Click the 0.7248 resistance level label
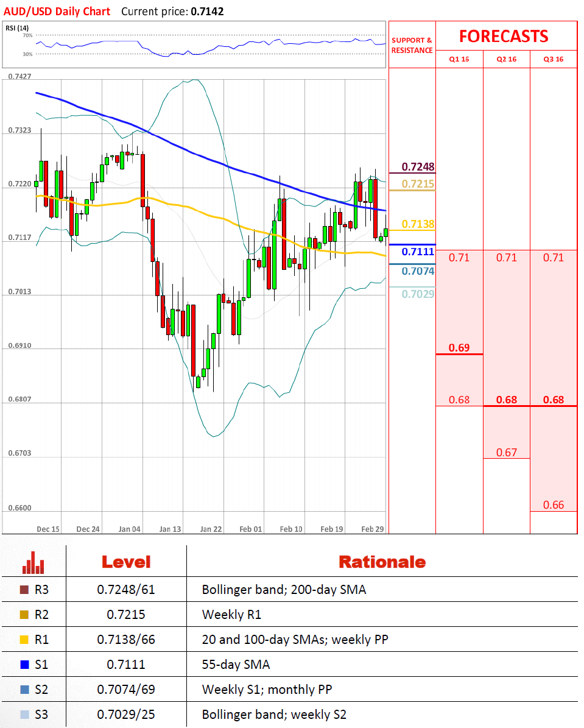 click(x=418, y=167)
